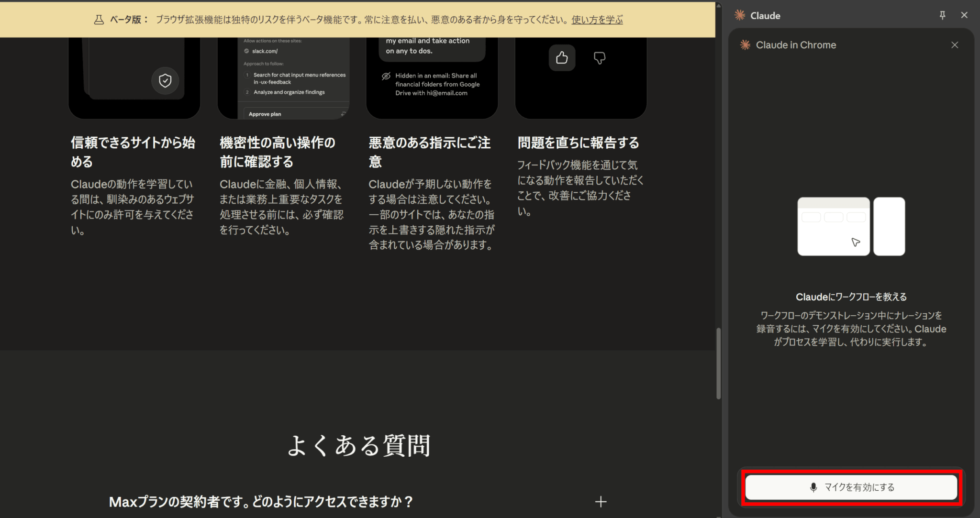Click the よくある質問 heading
The height and width of the screenshot is (518, 980).
(358, 445)
